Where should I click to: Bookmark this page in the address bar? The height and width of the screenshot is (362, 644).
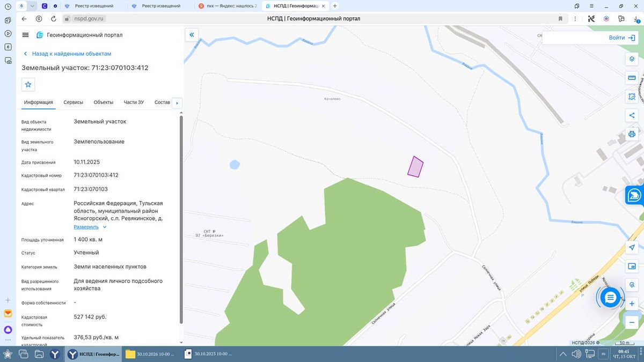coord(560,18)
